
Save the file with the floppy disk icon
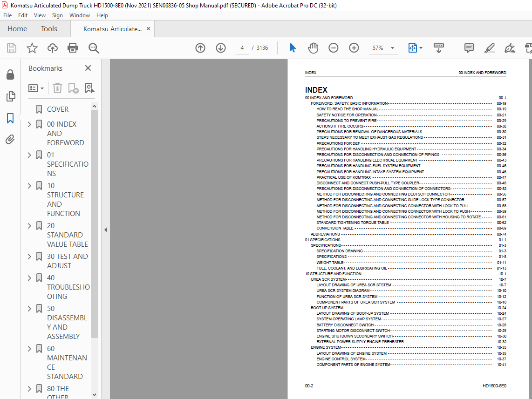coord(12,48)
